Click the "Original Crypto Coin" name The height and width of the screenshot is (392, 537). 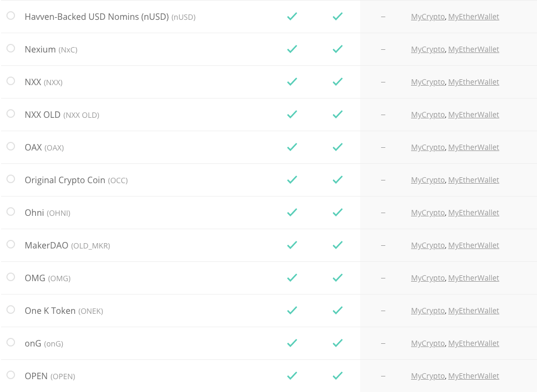[x=65, y=180]
